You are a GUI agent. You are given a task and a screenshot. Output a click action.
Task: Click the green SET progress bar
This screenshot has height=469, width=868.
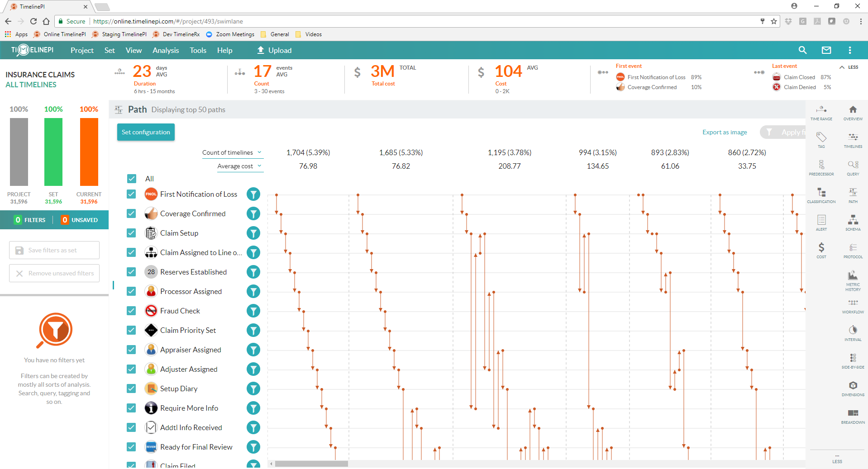click(53, 152)
